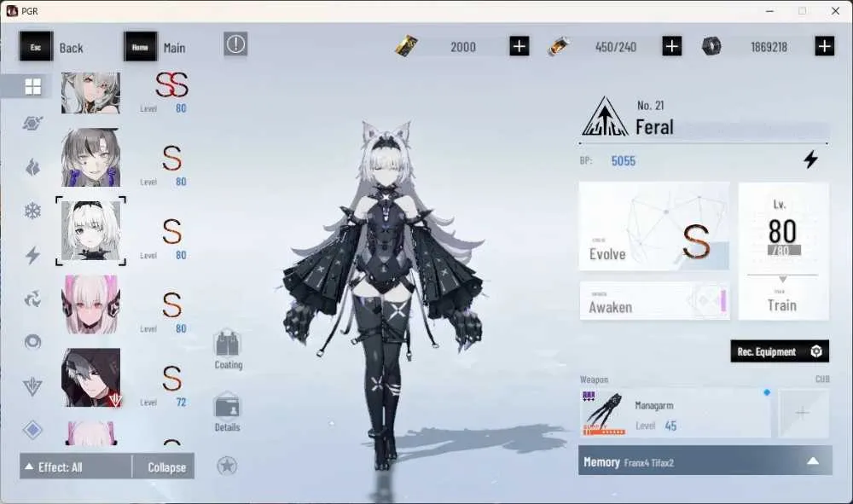Viewport: 853px width, 504px height.
Task: Add more of the 2000 currency with plus
Action: (x=519, y=46)
